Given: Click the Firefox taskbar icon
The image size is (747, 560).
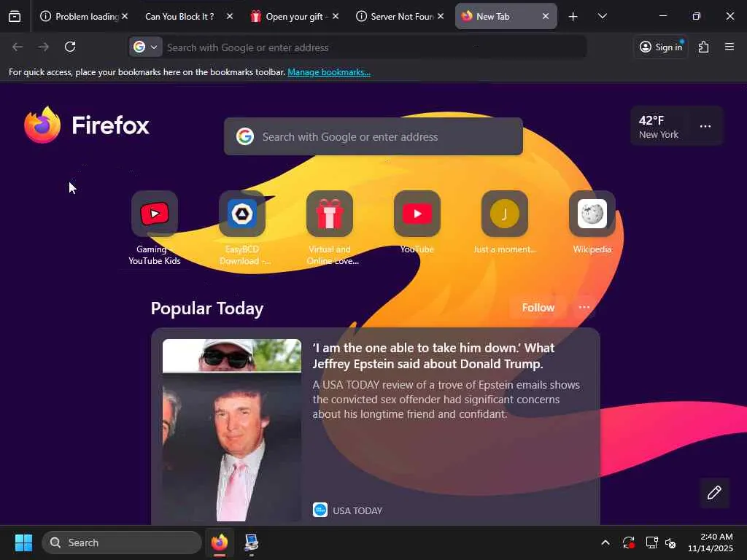Looking at the screenshot, I should [220, 542].
